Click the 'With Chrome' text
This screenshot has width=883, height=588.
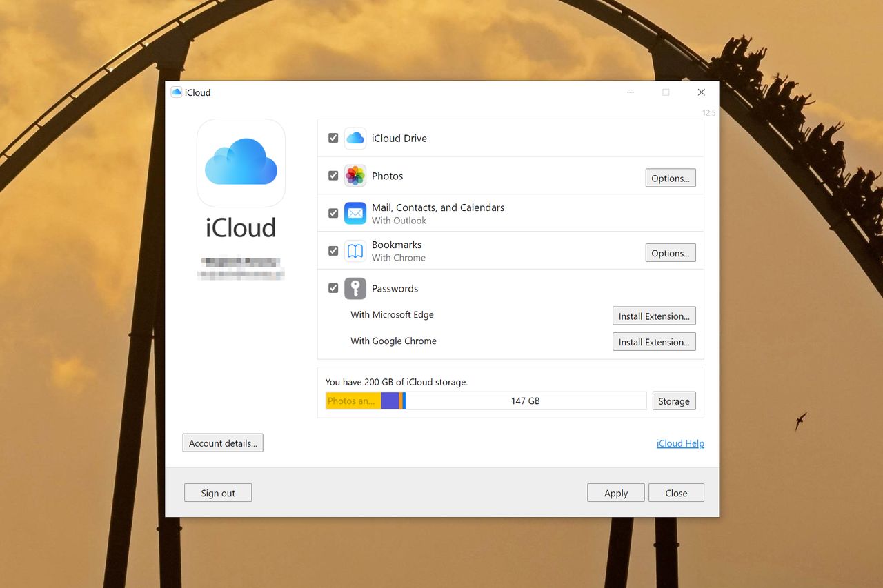[399, 258]
